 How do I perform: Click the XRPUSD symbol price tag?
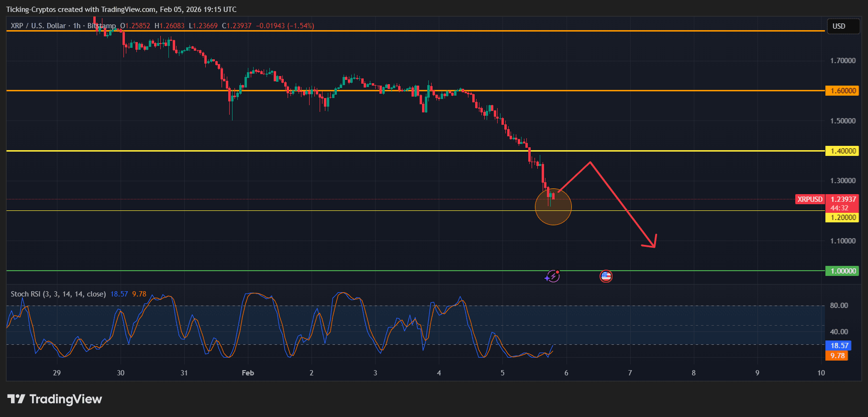click(x=810, y=199)
